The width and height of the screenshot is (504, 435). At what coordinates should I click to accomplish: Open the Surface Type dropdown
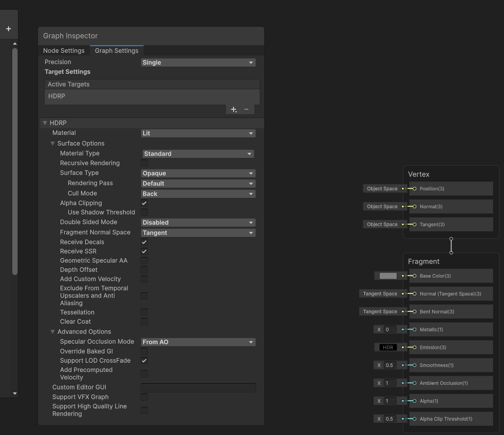click(x=198, y=173)
